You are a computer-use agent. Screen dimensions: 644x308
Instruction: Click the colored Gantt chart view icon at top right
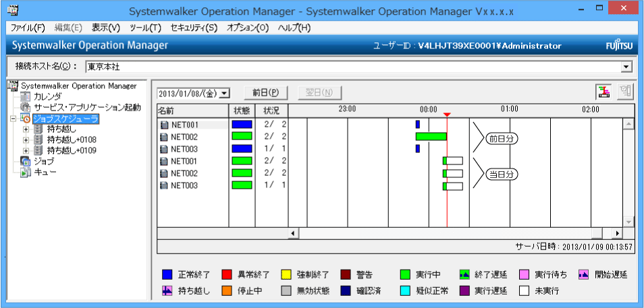tap(602, 92)
